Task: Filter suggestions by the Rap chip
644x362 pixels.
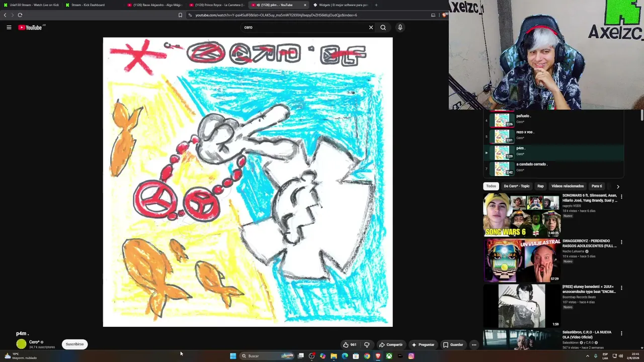Action: (x=540, y=186)
